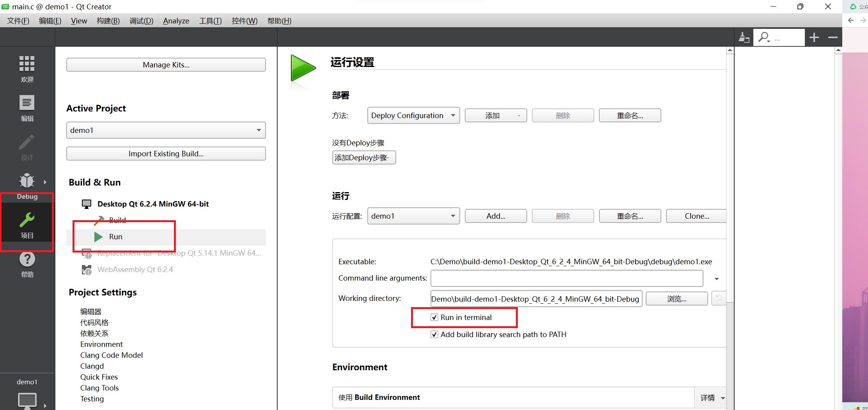Screen dimensions: 868x410
Task: Click the run configuration 重命名... button
Action: (630, 216)
